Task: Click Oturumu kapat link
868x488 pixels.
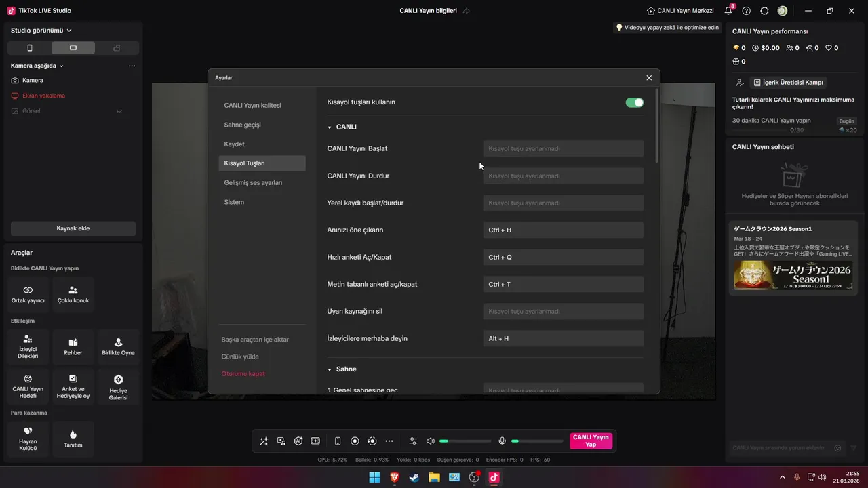Action: (x=243, y=374)
